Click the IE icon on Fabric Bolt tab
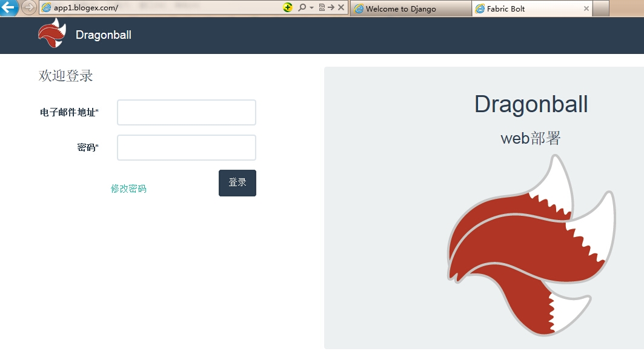 coord(480,8)
